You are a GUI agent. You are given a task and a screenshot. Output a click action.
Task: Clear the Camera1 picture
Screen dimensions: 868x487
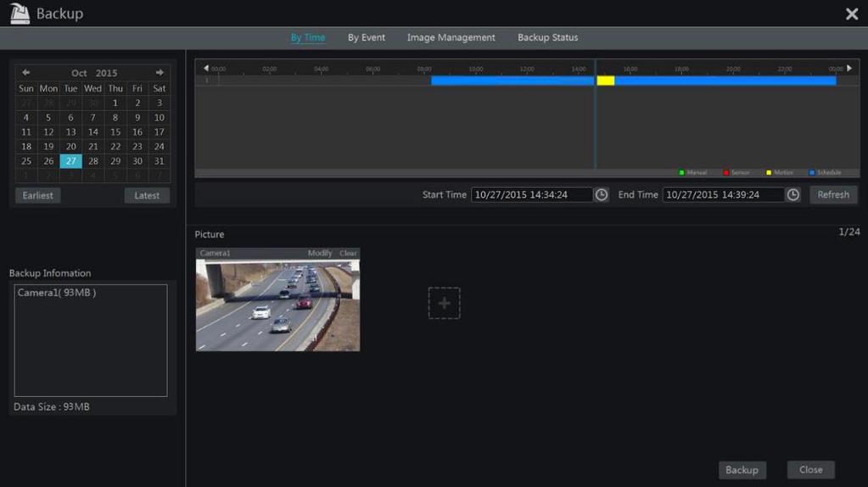click(348, 253)
